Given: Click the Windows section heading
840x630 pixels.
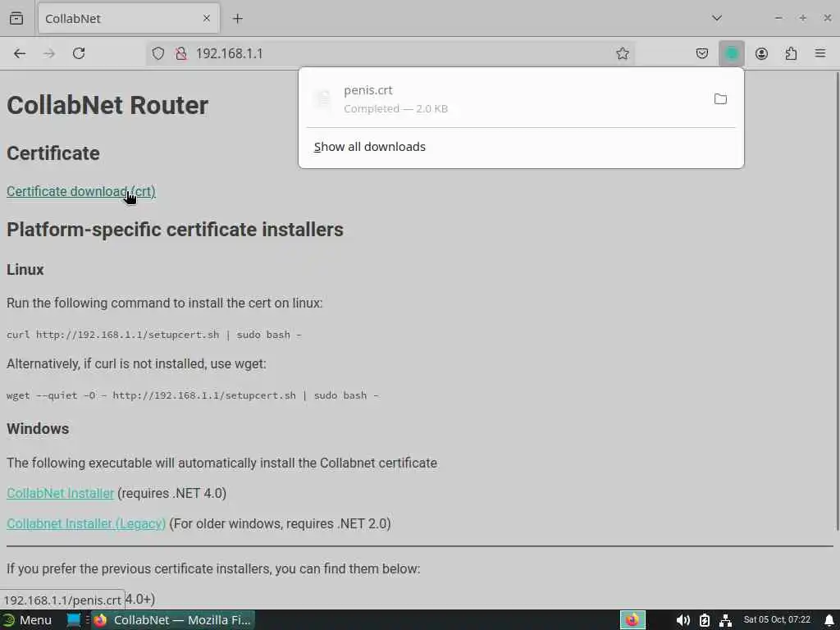Looking at the screenshot, I should [38, 428].
